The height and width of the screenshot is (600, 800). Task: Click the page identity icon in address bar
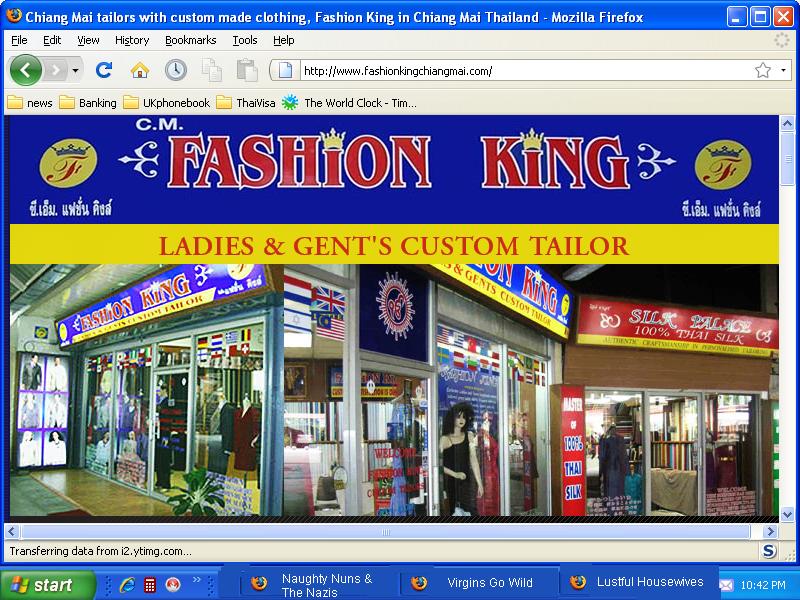pyautogui.click(x=285, y=70)
